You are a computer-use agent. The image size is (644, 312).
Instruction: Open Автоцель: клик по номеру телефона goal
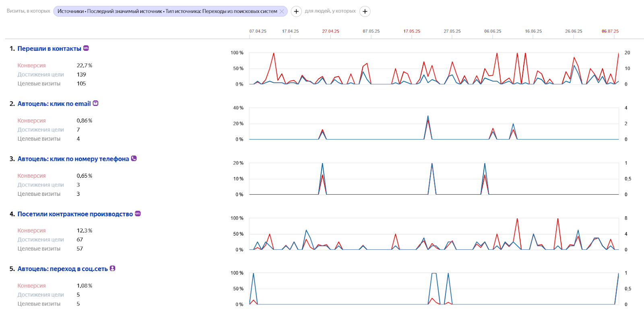pyautogui.click(x=73, y=159)
